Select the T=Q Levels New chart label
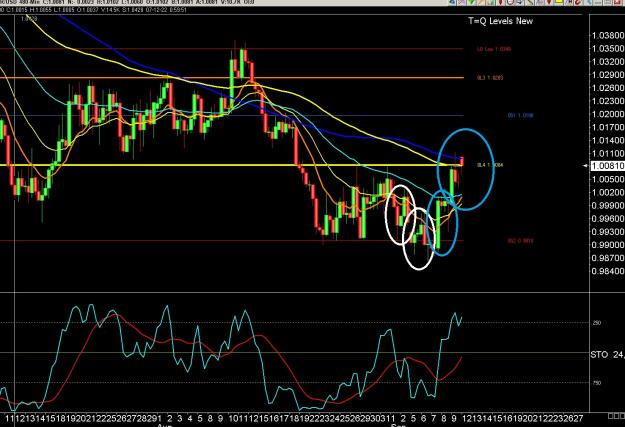The width and height of the screenshot is (625, 427). point(501,21)
